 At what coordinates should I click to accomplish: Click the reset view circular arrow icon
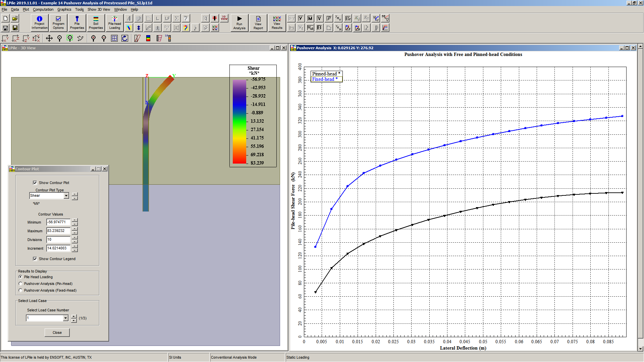coord(125,38)
